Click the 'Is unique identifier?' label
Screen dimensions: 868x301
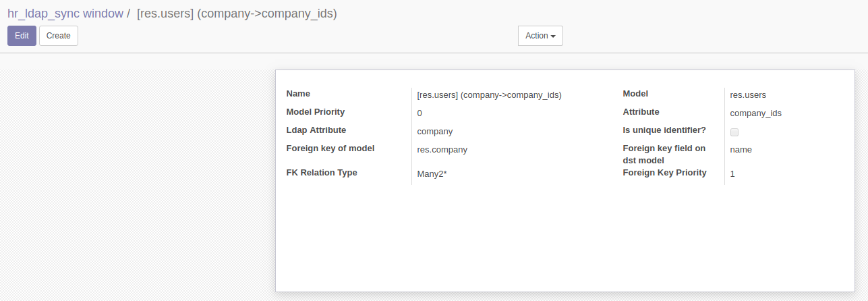664,130
